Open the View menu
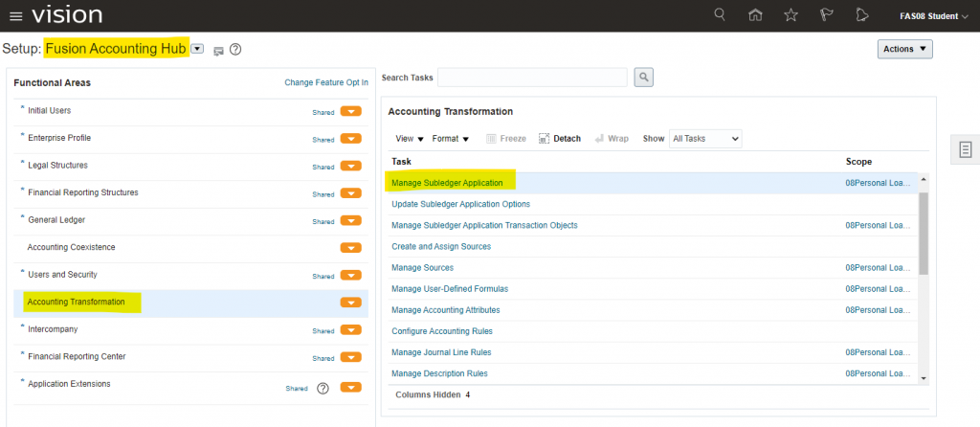This screenshot has width=980, height=427. pyautogui.click(x=409, y=139)
